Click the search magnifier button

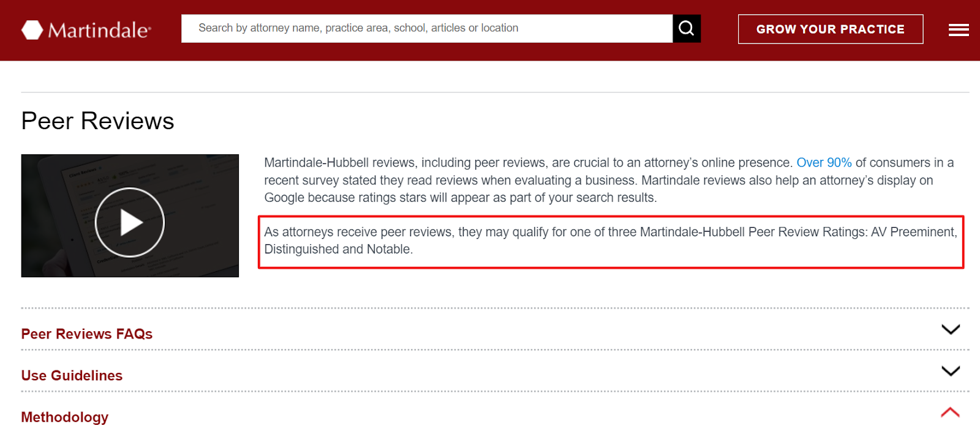(x=687, y=29)
